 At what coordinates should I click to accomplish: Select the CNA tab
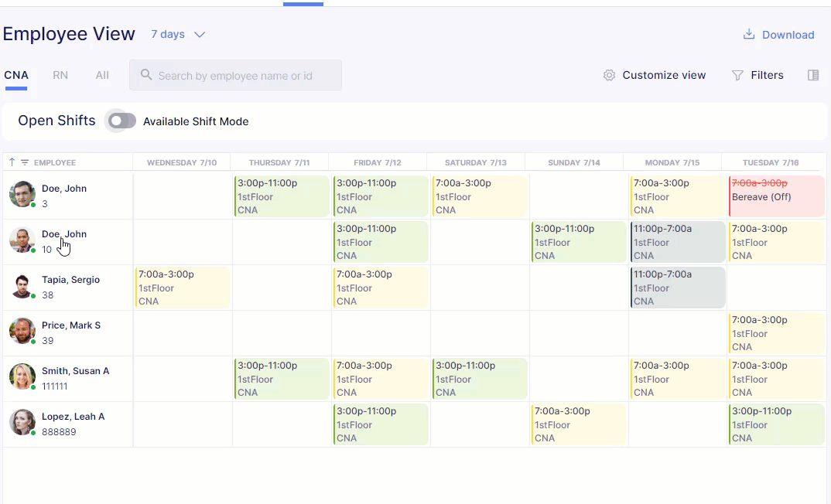point(16,75)
